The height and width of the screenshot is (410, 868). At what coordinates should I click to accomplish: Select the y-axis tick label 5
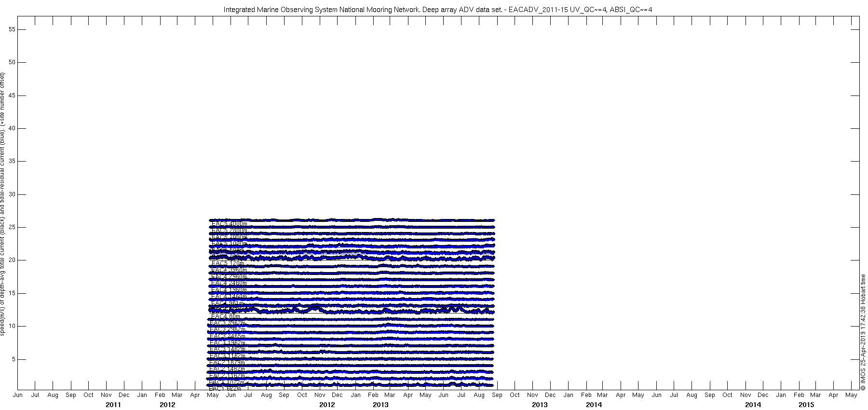pyautogui.click(x=14, y=359)
